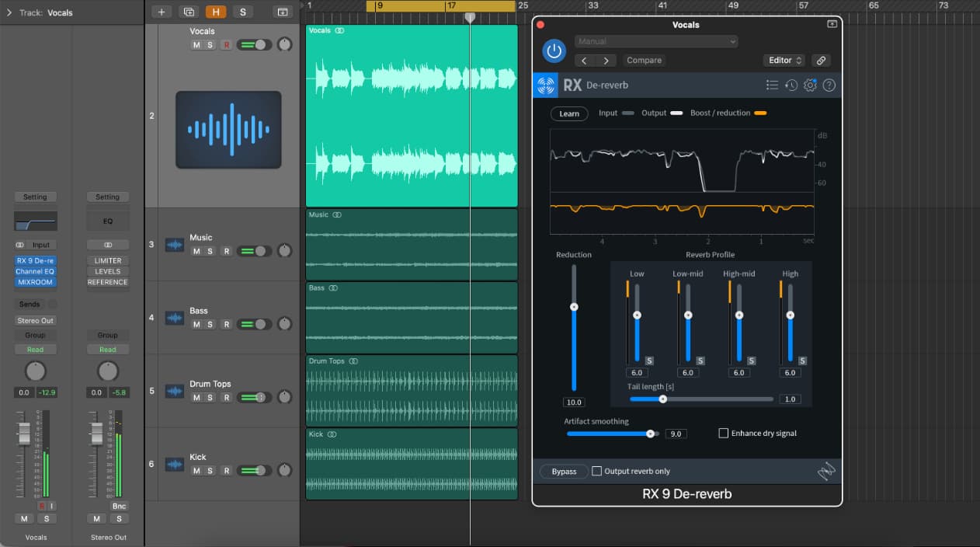Click the RX logo icon
Viewport: 980px width, 547px height.
(x=546, y=85)
